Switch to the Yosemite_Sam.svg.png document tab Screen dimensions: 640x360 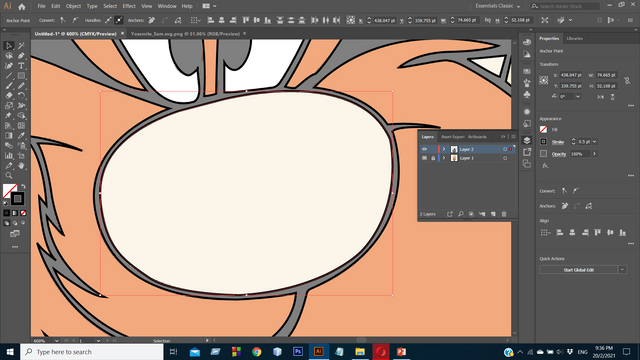tap(185, 34)
